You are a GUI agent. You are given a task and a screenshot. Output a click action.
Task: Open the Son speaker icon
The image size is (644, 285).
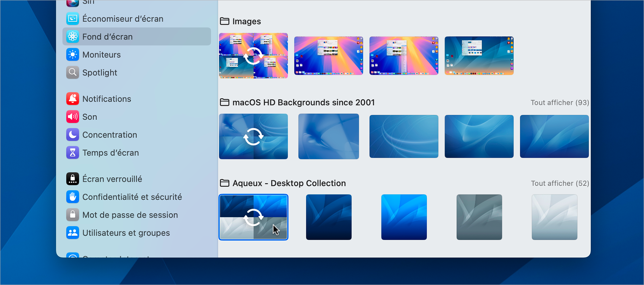[x=72, y=117]
